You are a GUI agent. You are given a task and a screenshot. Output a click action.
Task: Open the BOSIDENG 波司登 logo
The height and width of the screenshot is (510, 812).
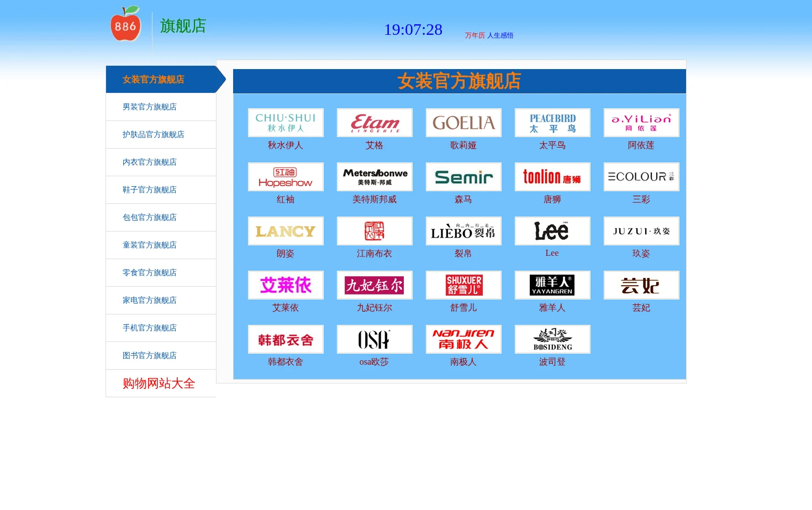click(552, 339)
